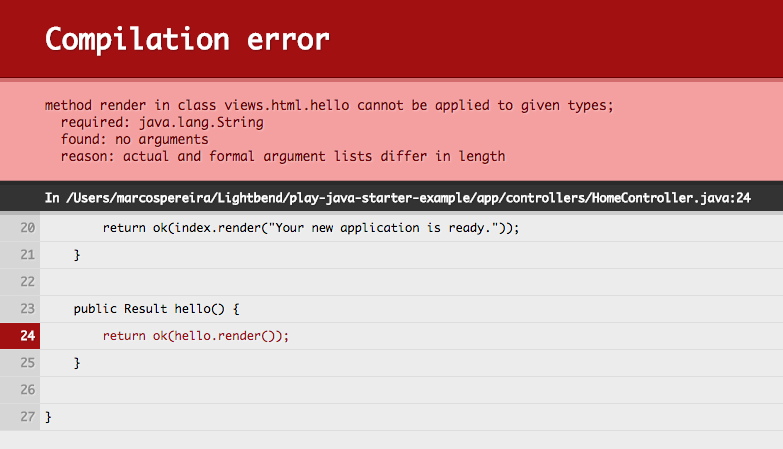The height and width of the screenshot is (449, 783).
Task: Click line number 21 in the gutter
Action: [27, 255]
